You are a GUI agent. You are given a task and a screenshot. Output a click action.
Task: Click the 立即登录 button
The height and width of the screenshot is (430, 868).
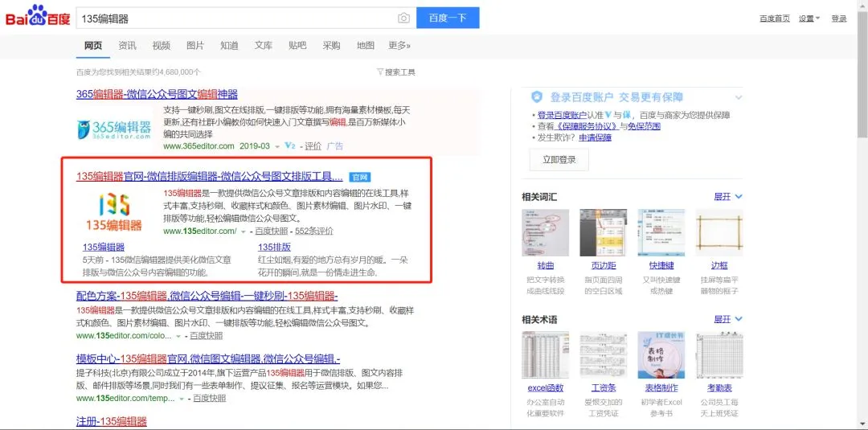(x=559, y=159)
